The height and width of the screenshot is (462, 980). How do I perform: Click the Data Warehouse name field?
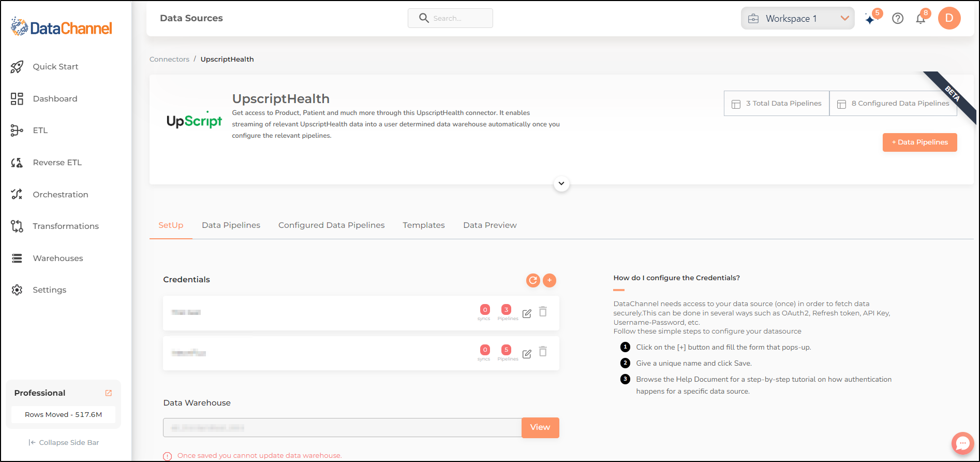tap(342, 428)
